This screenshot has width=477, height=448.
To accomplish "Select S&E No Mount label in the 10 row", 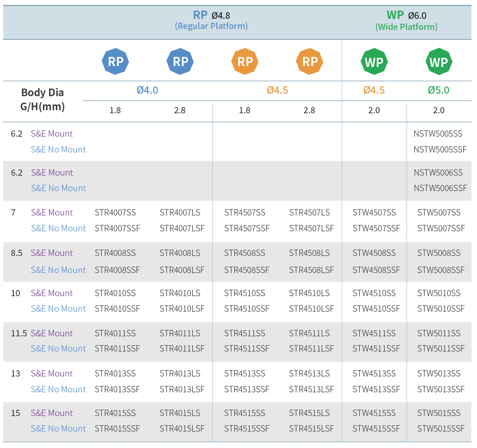I will click(x=58, y=309).
